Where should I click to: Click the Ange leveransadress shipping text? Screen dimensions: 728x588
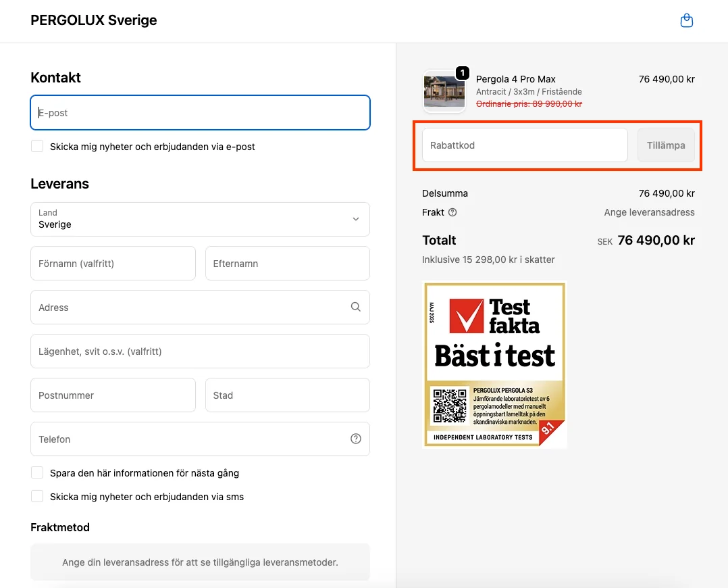(649, 212)
